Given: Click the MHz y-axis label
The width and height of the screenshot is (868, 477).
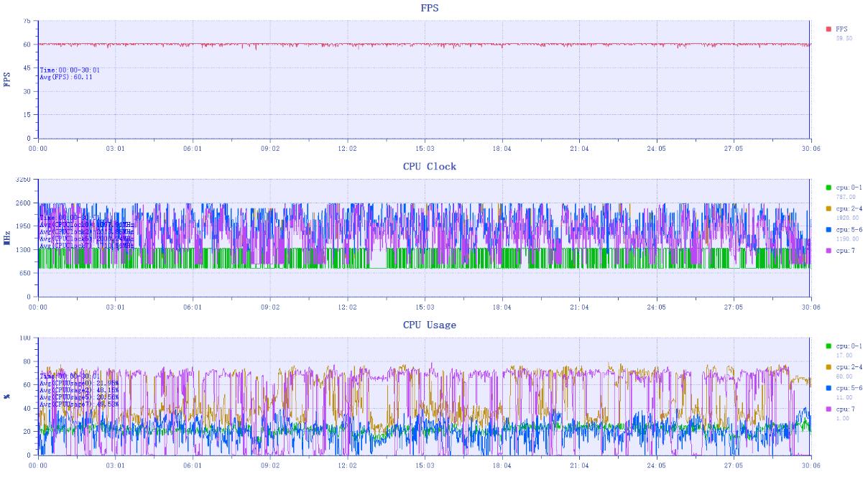Looking at the screenshot, I should [8, 238].
